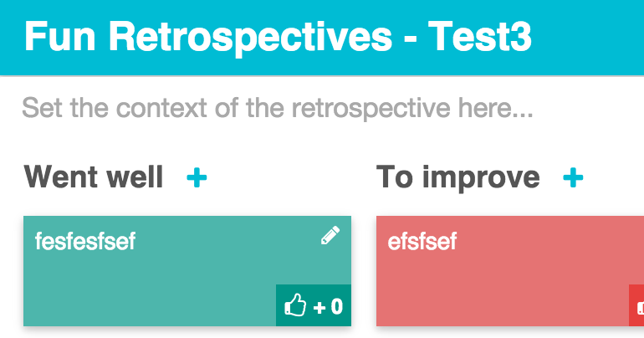644x338 pixels.
Task: Add a new card to To improve column
Action: 573,177
